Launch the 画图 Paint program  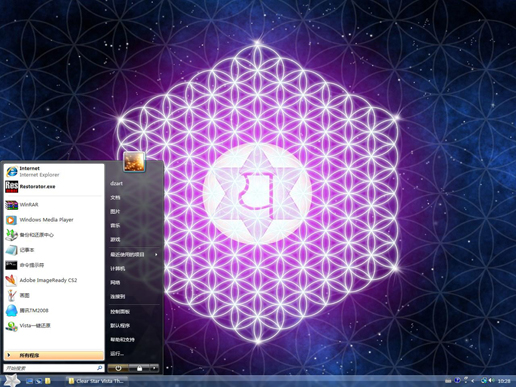[x=54, y=295]
